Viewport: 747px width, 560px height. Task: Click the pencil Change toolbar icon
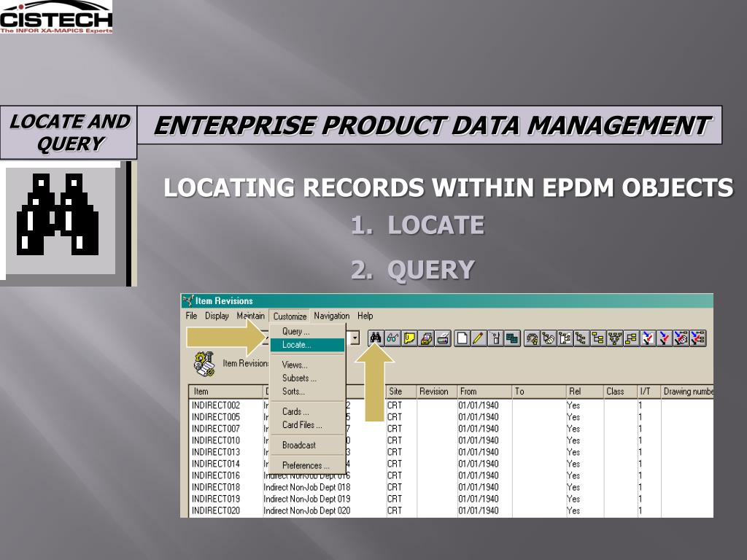tap(479, 338)
